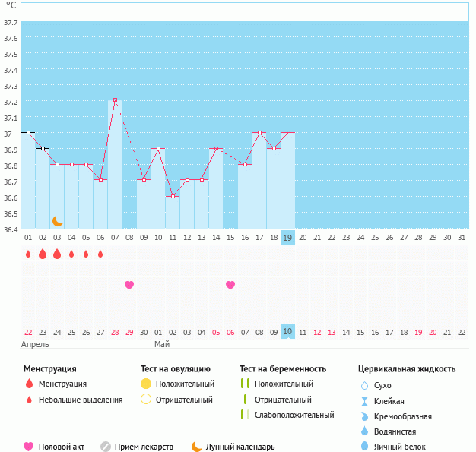This screenshot has width=476, height=452.
Task: Click the Яичный белок drop icon
Action: click(364, 447)
